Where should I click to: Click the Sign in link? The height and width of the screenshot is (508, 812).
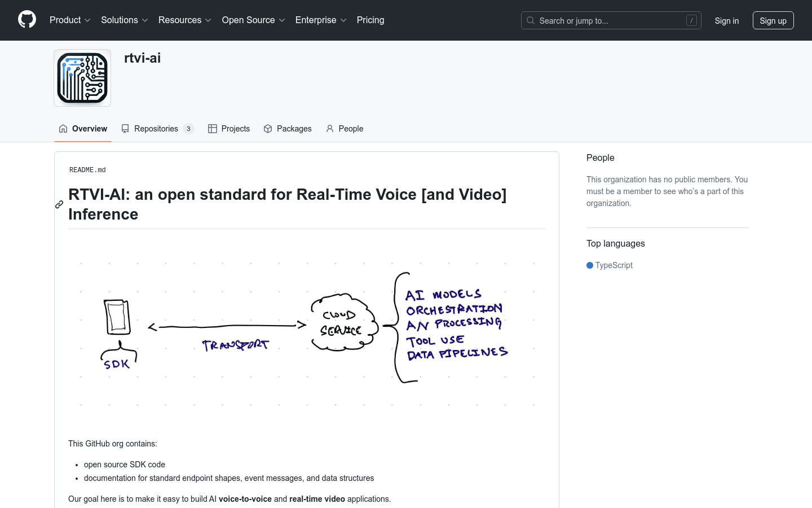pos(727,20)
